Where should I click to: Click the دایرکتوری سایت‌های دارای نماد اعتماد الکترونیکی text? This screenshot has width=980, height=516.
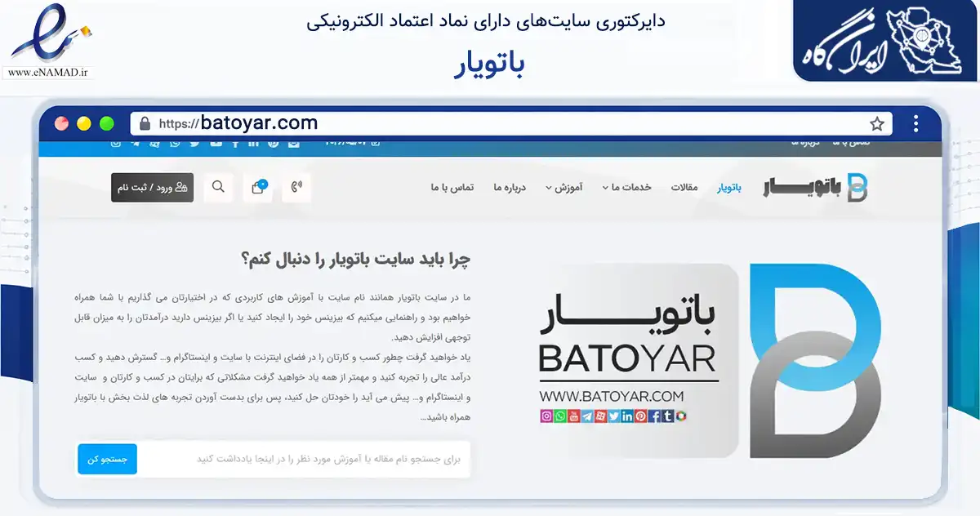pyautogui.click(x=487, y=21)
